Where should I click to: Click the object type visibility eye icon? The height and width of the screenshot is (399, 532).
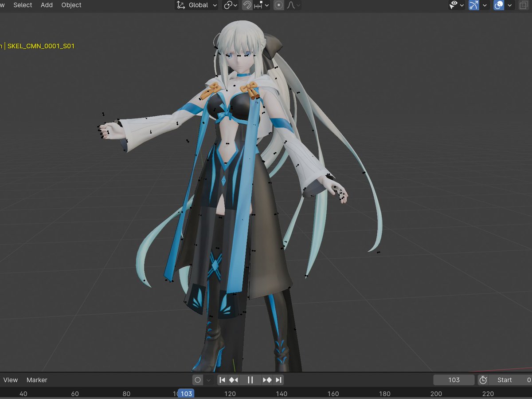click(454, 5)
